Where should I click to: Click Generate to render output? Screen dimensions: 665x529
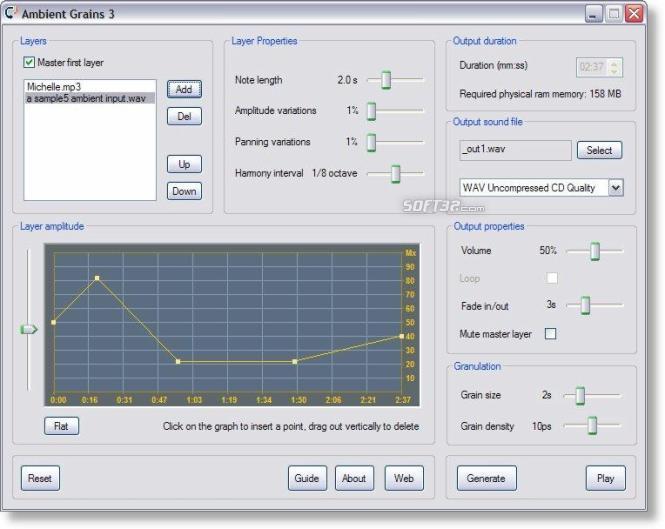(486, 478)
